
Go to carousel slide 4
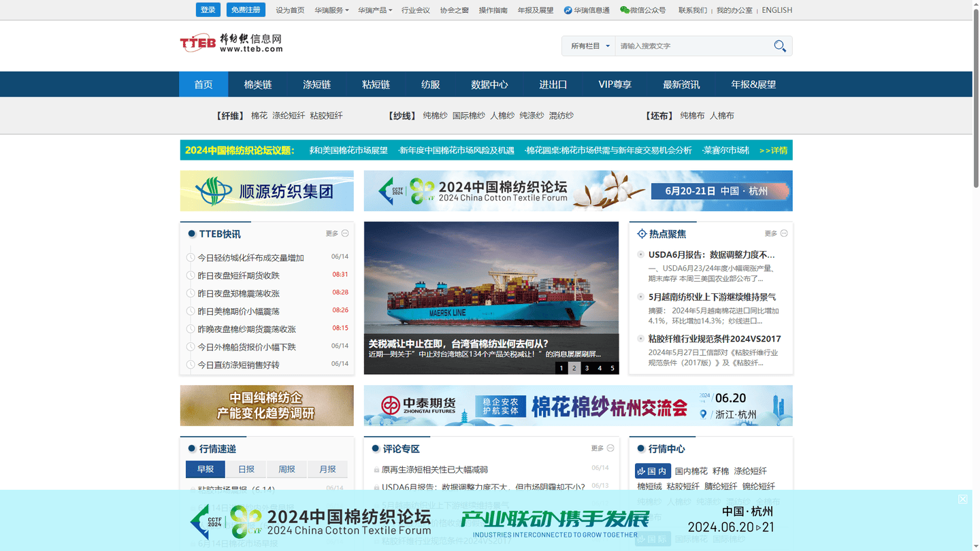point(600,368)
